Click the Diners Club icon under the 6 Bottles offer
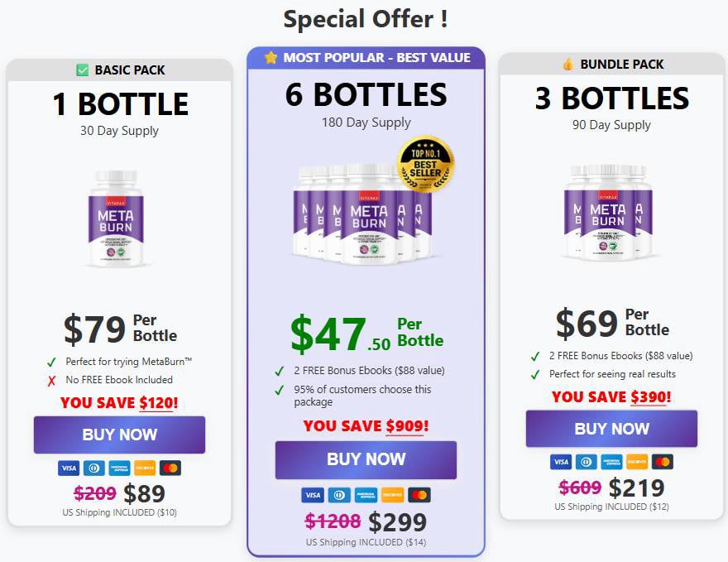728x562 pixels. click(339, 495)
